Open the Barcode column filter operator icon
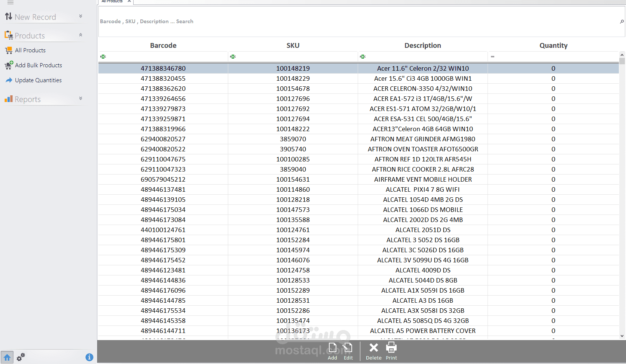Viewport: 626px width, 364px height. tap(103, 56)
